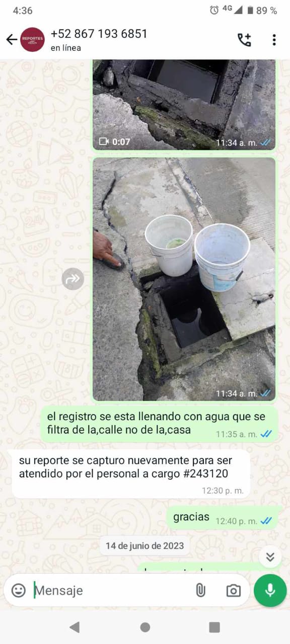
Task: Open the three-dot more options menu
Action: tap(274, 40)
